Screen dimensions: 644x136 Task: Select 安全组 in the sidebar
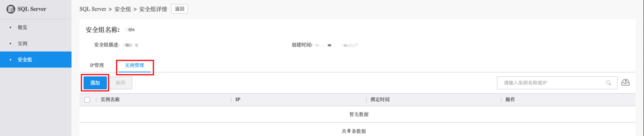coord(25,60)
